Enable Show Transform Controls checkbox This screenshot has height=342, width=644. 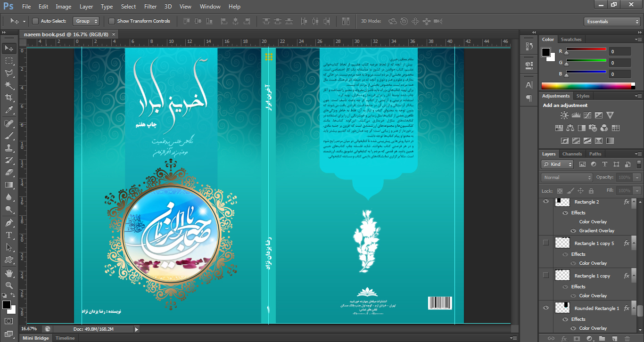pyautogui.click(x=112, y=21)
